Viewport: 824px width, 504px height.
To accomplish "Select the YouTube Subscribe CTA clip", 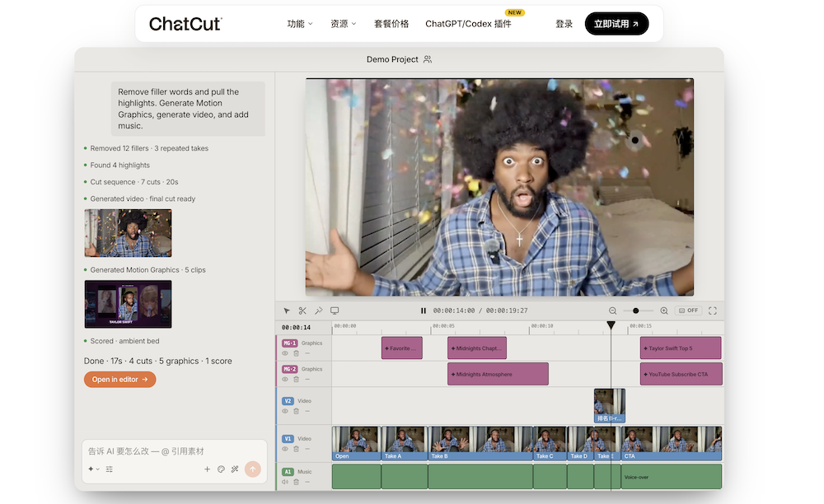I will coord(681,374).
